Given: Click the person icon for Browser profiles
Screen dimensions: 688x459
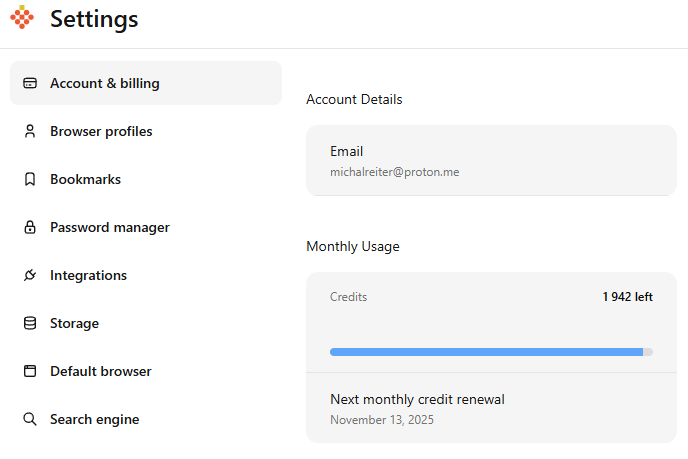Looking at the screenshot, I should click(30, 131).
